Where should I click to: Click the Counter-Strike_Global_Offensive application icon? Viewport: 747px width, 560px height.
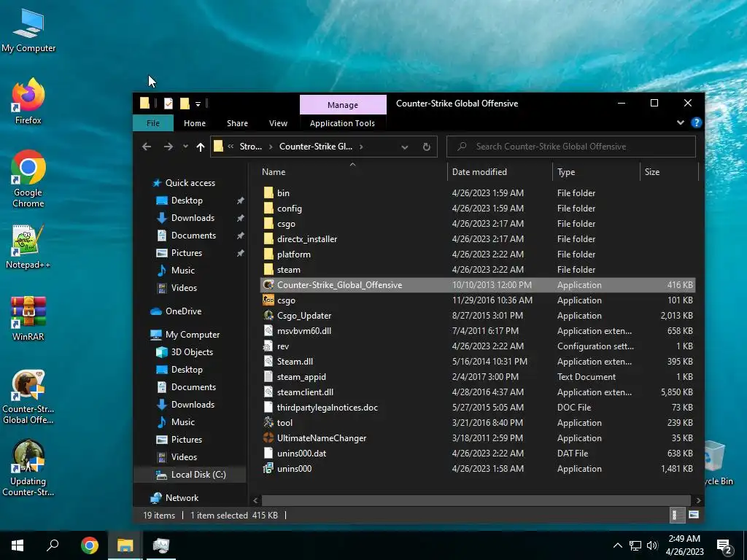click(x=268, y=285)
